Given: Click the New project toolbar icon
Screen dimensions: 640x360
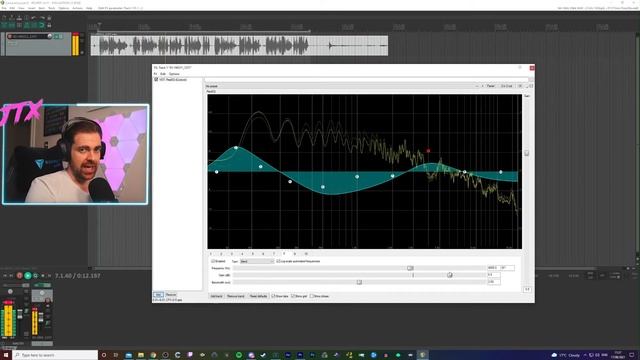Looking at the screenshot, I should click(4, 18).
